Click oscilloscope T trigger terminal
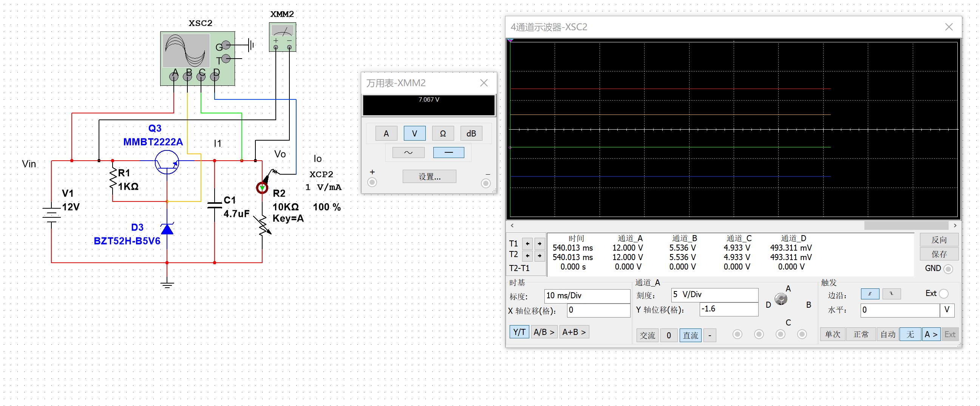This screenshot has height=406, width=980. click(226, 59)
